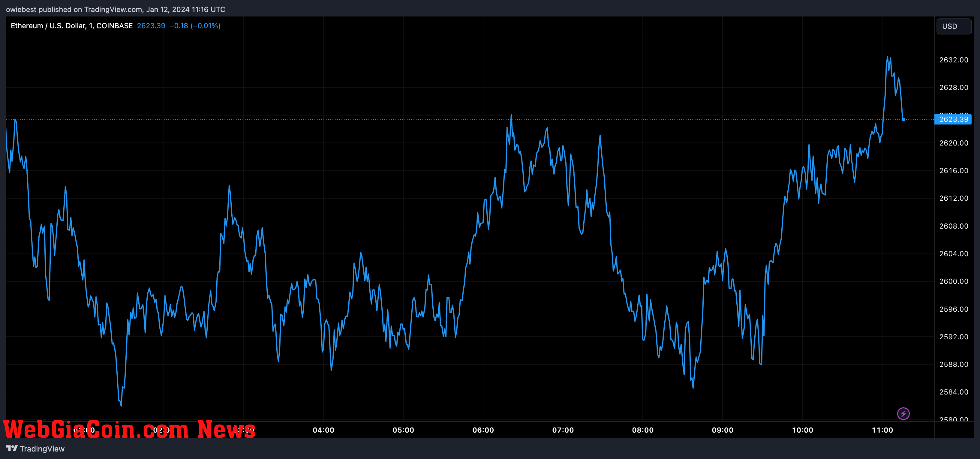
Task: Click the 2612.00 price axis label
Action: coord(954,198)
